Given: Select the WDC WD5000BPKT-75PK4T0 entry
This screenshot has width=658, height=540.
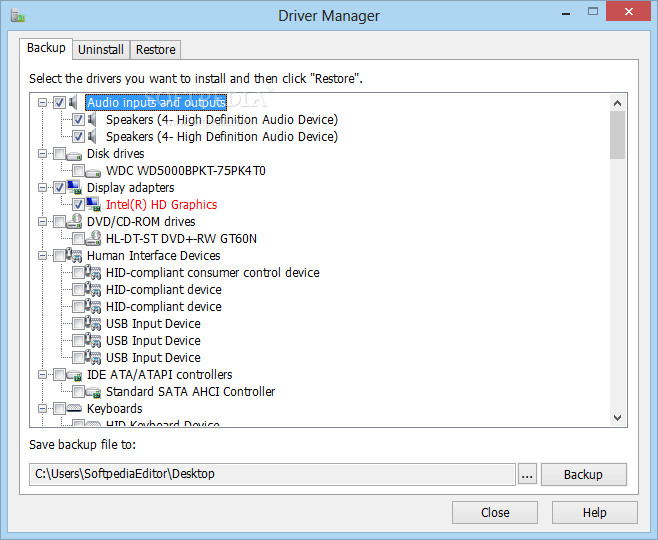Looking at the screenshot, I should pos(185,170).
